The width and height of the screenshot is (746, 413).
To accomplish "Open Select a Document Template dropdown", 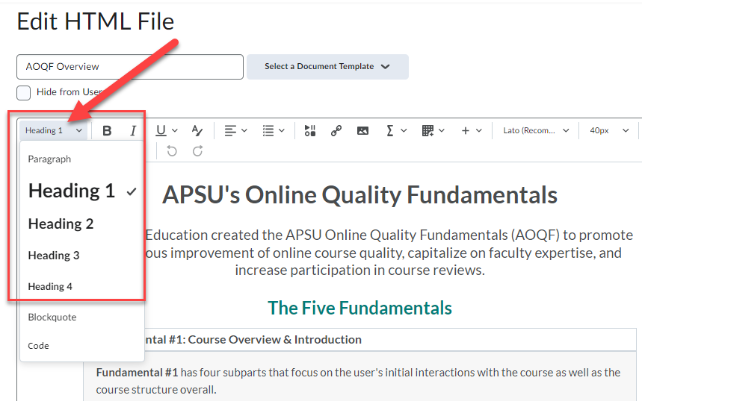I will (x=327, y=67).
